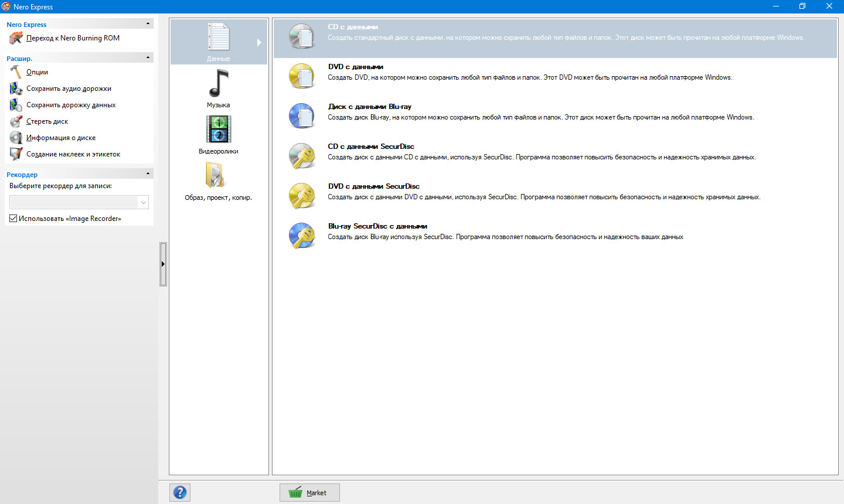844x504 pixels.
Task: Click the Blu-ray SecurDisc key icon
Action: [x=302, y=236]
